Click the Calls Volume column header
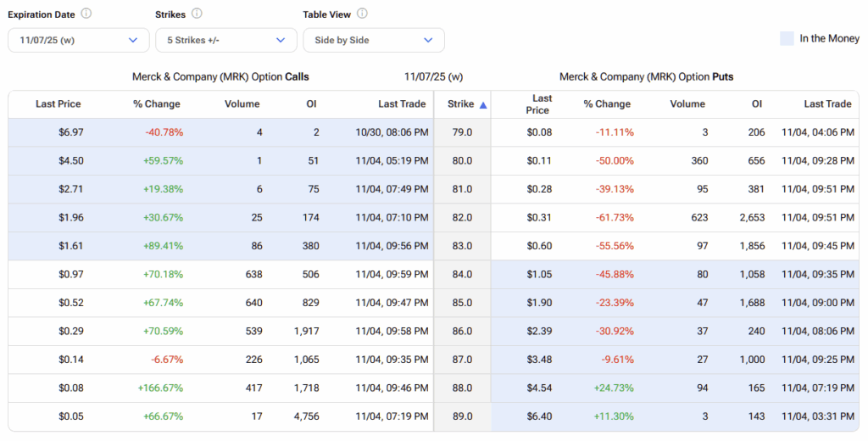This screenshot has height=441, width=868. [x=242, y=104]
